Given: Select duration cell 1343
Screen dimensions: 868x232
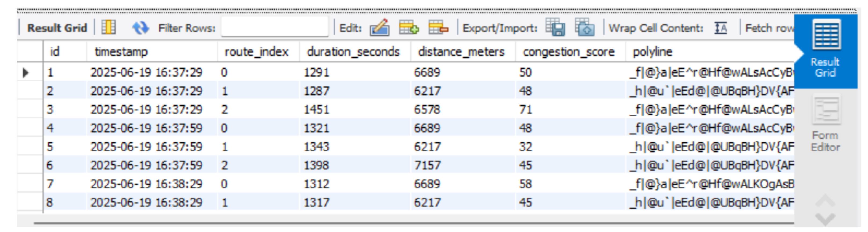Looking at the screenshot, I should [355, 147].
